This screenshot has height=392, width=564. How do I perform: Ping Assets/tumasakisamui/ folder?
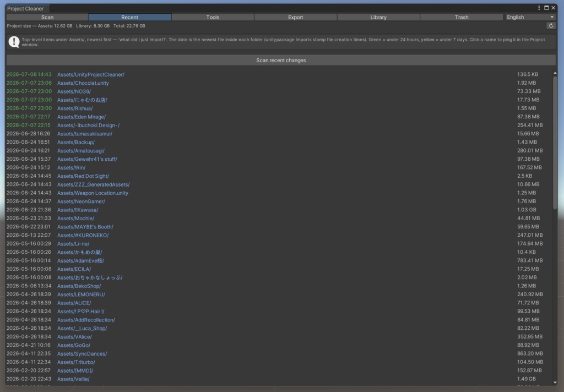(84, 134)
